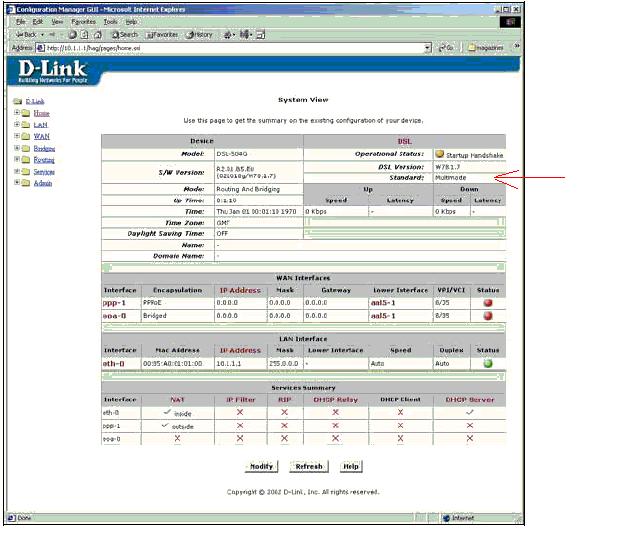
Task: Click the D-Link root folder icon
Action: 17,101
